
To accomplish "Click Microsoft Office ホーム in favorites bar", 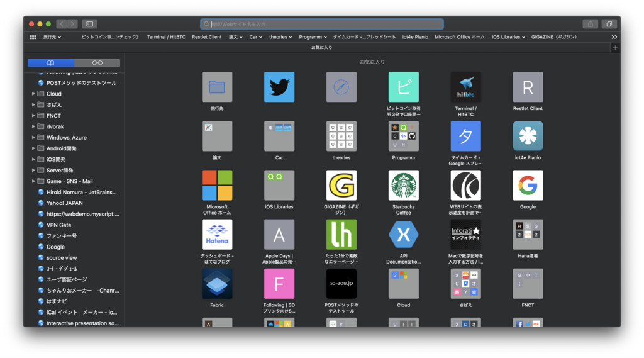I will click(460, 37).
